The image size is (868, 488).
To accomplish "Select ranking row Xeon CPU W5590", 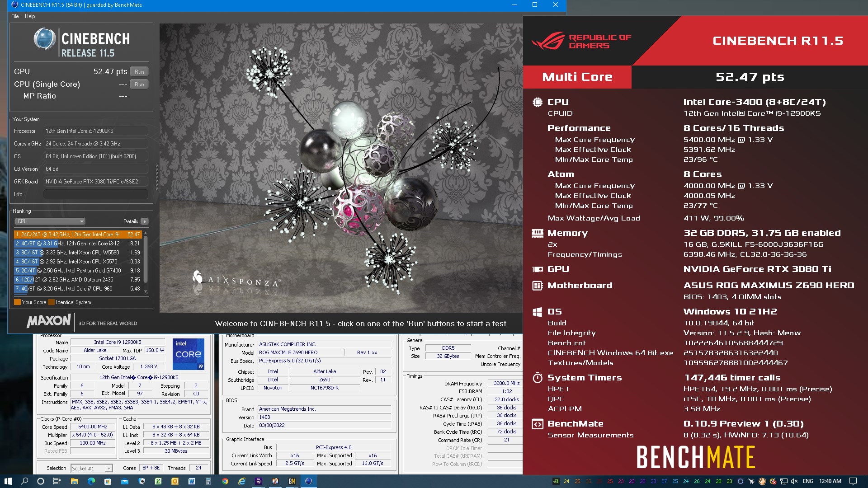I will click(78, 253).
